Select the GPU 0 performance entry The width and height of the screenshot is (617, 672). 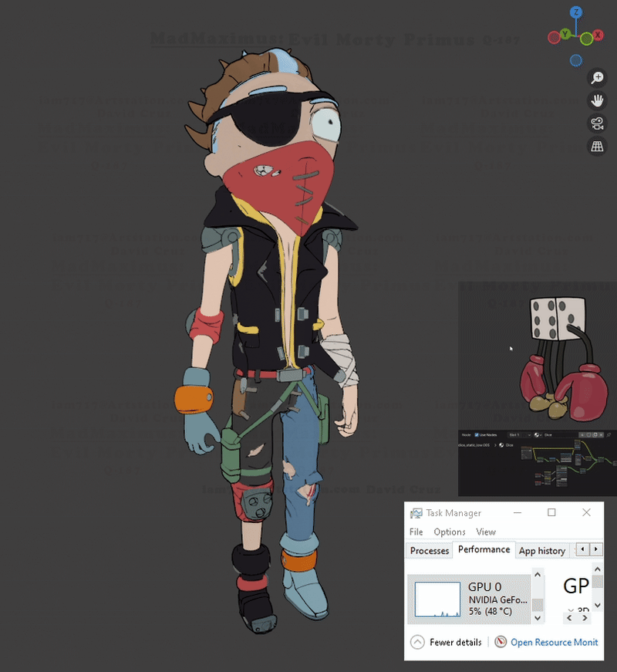[470, 599]
